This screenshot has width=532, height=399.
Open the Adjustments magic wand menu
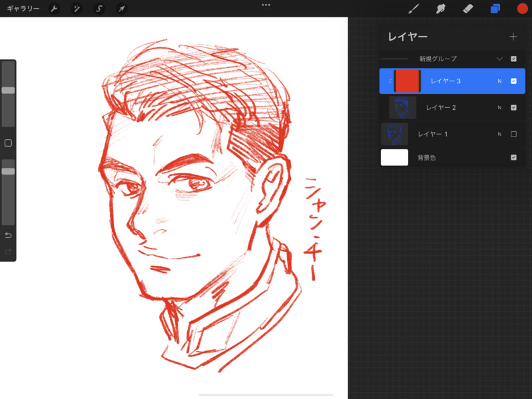77,9
